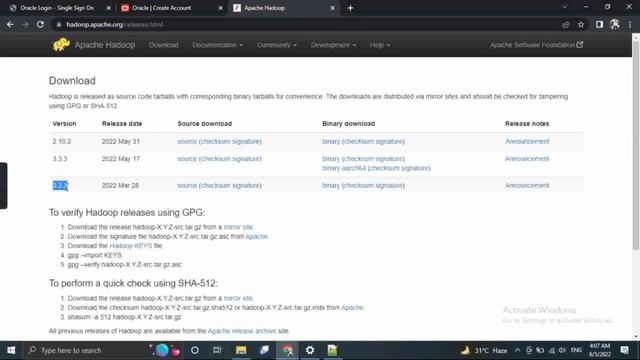The width and height of the screenshot is (640, 360).
Task: Open the Windows Start menu
Action: (11, 350)
